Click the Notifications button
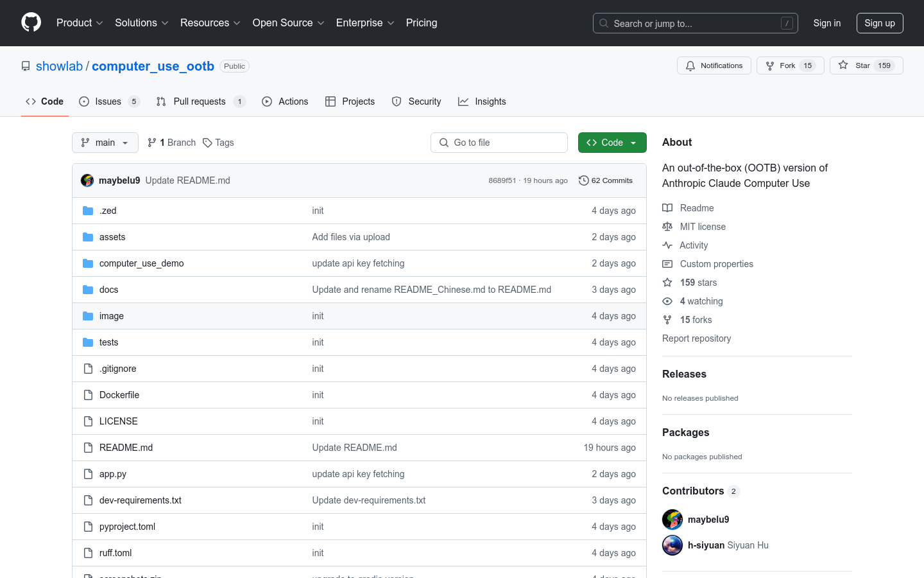This screenshot has width=924, height=578. [714, 66]
